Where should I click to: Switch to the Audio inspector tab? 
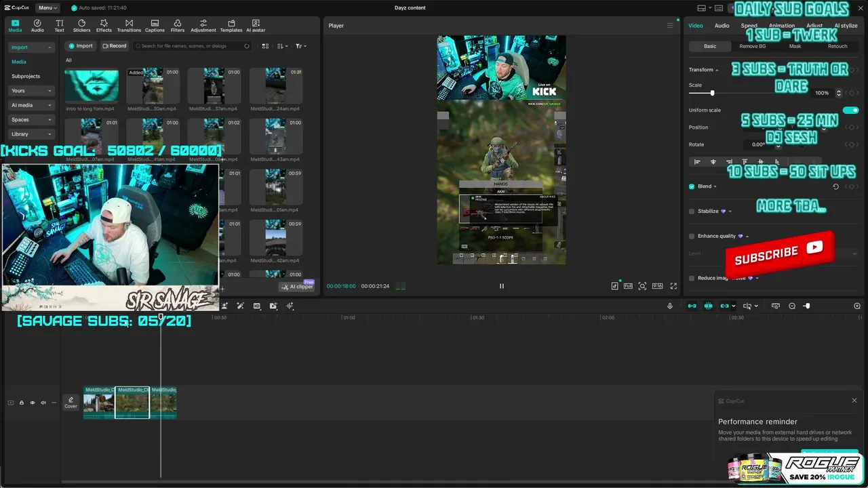click(722, 26)
